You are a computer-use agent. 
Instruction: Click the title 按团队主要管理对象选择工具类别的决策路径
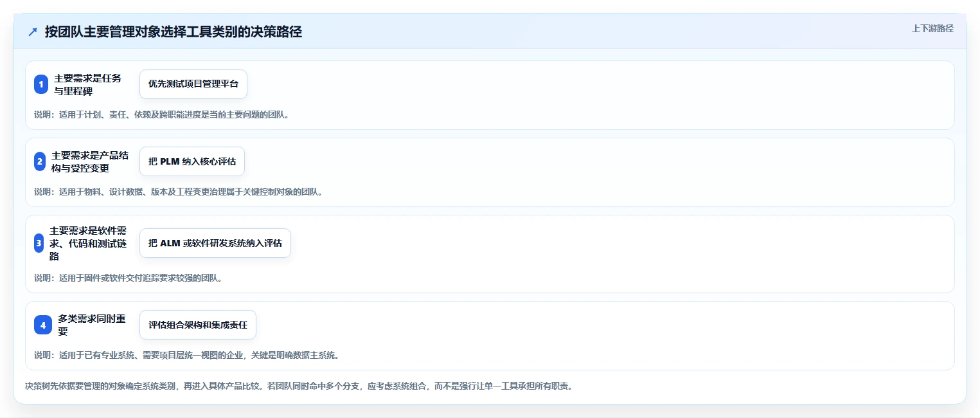coord(174,32)
